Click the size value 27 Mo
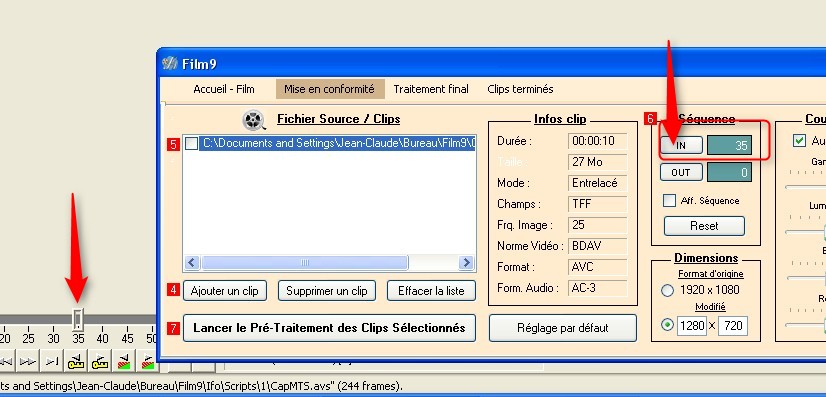The height and width of the screenshot is (397, 826). [598, 162]
